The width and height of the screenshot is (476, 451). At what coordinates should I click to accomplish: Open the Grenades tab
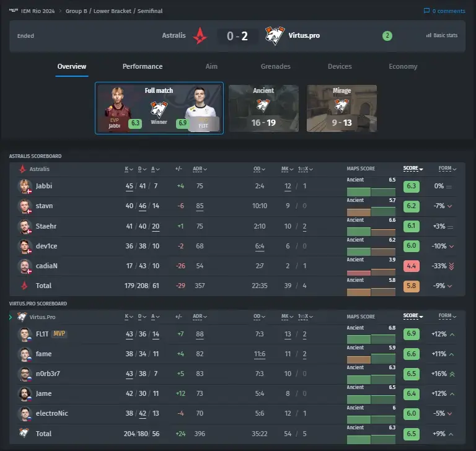tap(275, 66)
